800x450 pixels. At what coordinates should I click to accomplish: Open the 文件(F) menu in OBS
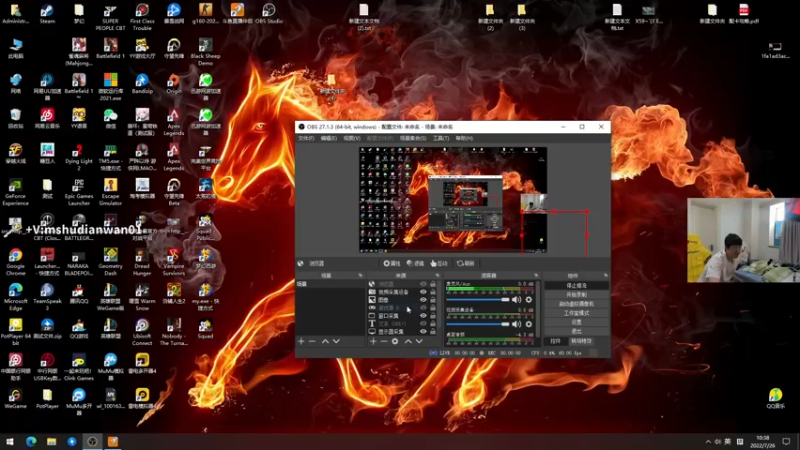[306, 138]
